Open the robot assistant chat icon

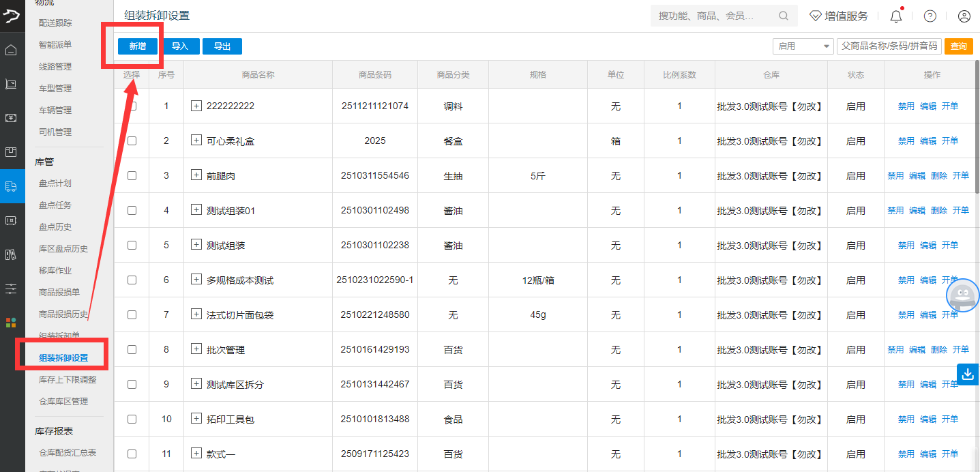tap(962, 295)
